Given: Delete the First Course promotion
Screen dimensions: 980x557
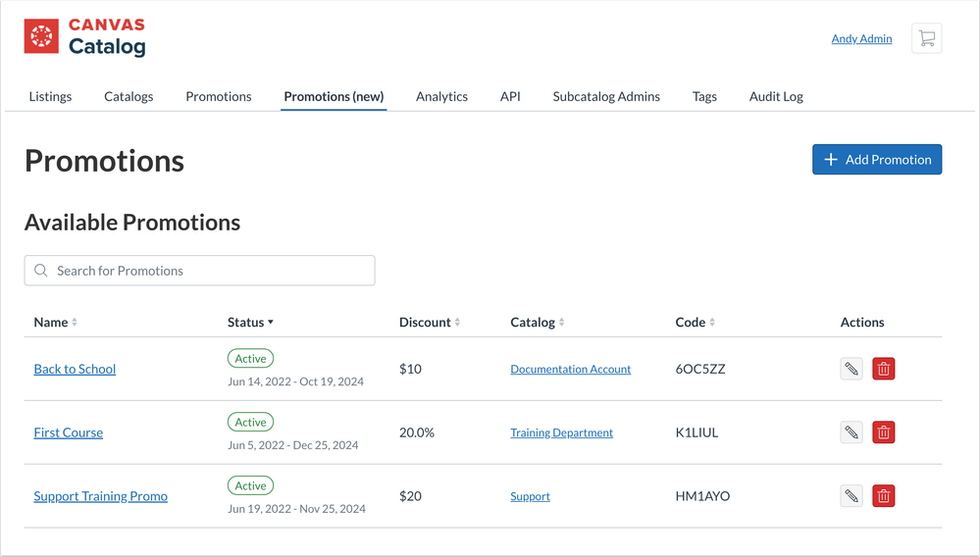Looking at the screenshot, I should tap(883, 432).
